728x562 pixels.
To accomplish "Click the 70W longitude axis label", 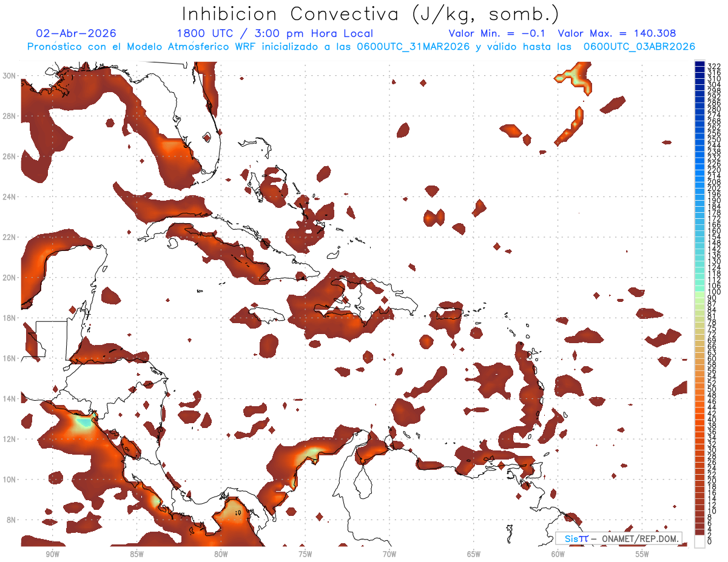I will [x=389, y=554].
